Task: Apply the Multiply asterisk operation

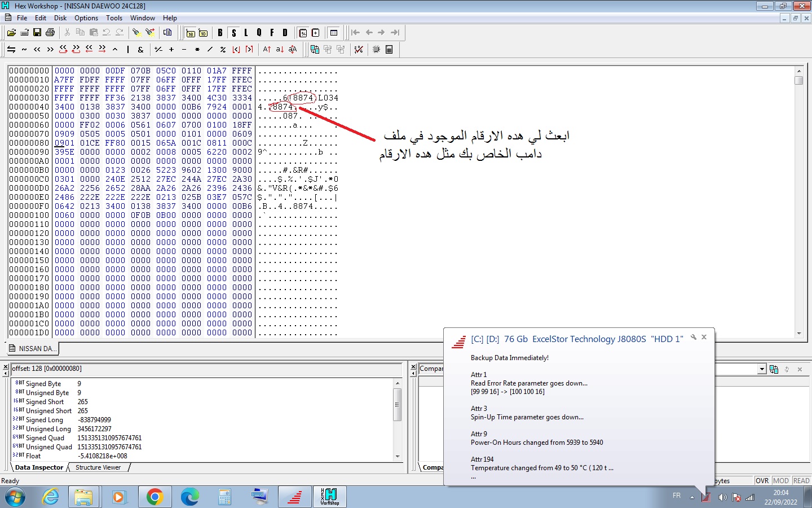Action: (197, 50)
